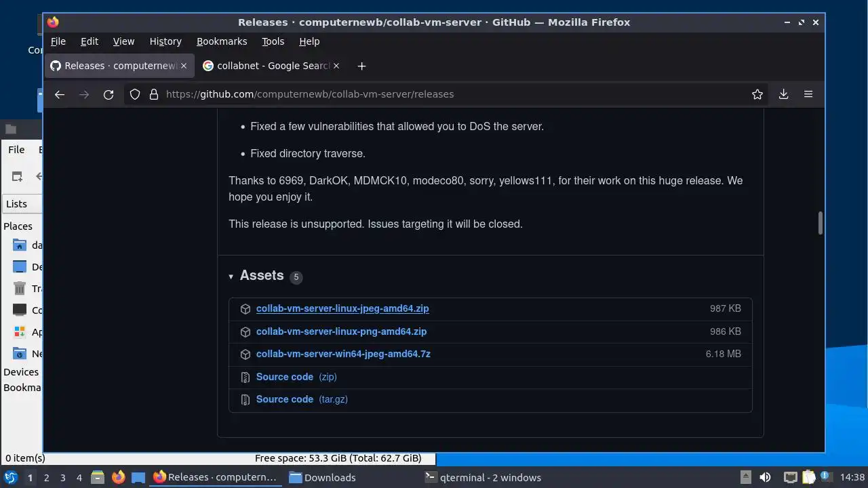Download Source code (zip)
This screenshot has width=868, height=488.
coord(296,377)
